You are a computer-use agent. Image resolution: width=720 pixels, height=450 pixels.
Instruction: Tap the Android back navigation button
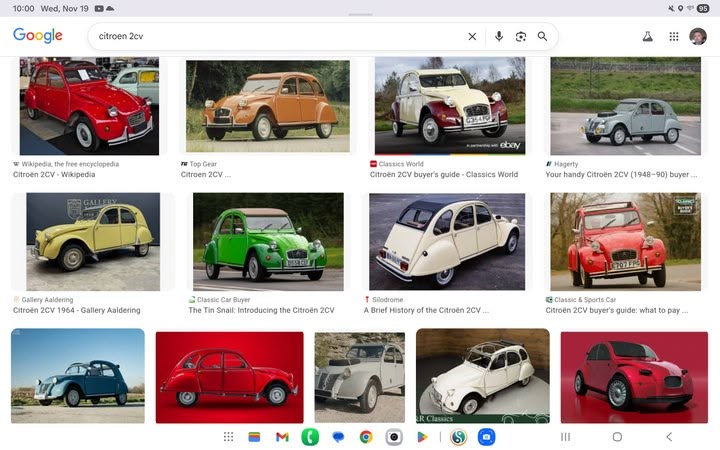669,437
